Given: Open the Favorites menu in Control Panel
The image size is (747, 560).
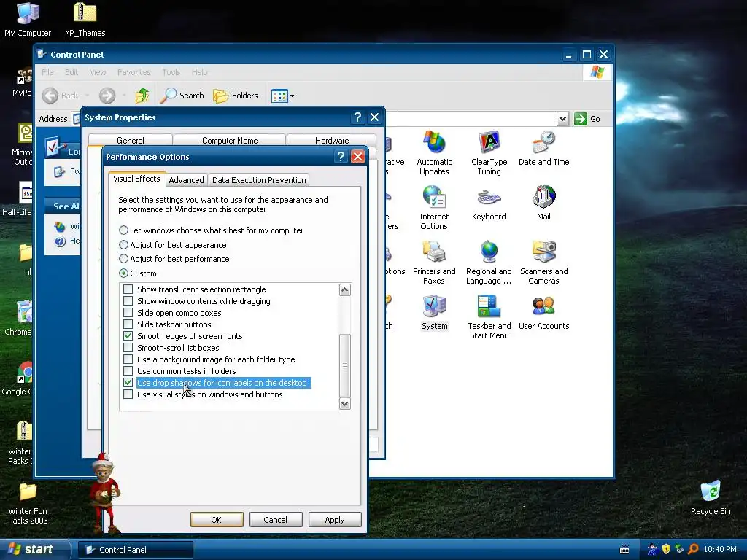Looking at the screenshot, I should pos(134,72).
